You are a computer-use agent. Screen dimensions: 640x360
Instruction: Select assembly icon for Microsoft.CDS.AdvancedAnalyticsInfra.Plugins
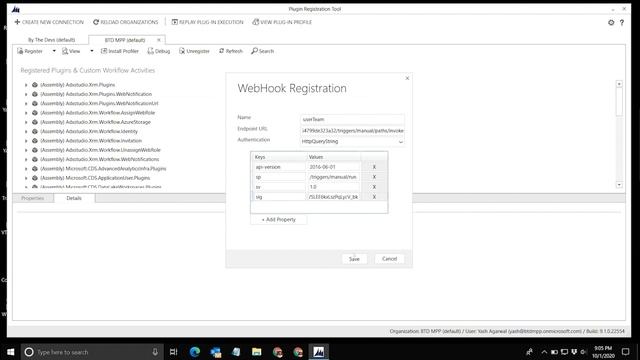(x=35, y=169)
